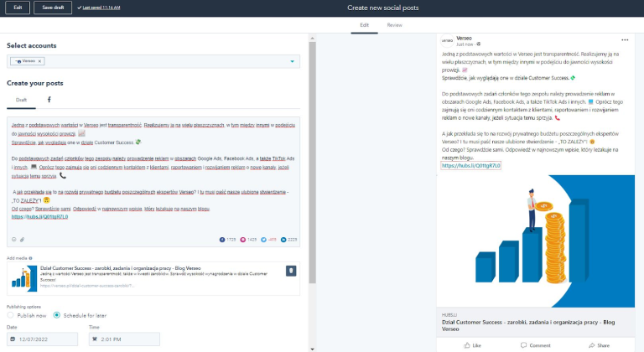The height and width of the screenshot is (352, 644).
Task: Open the Date field 12/07/2022
Action: pos(42,339)
